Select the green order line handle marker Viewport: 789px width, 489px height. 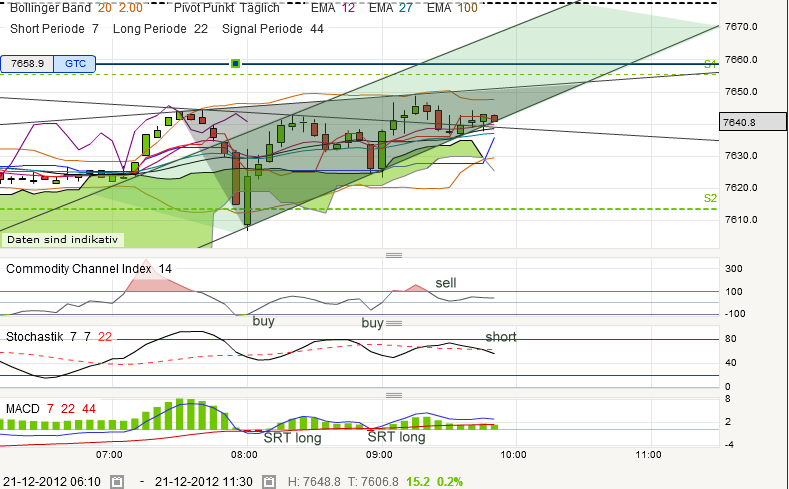click(235, 63)
